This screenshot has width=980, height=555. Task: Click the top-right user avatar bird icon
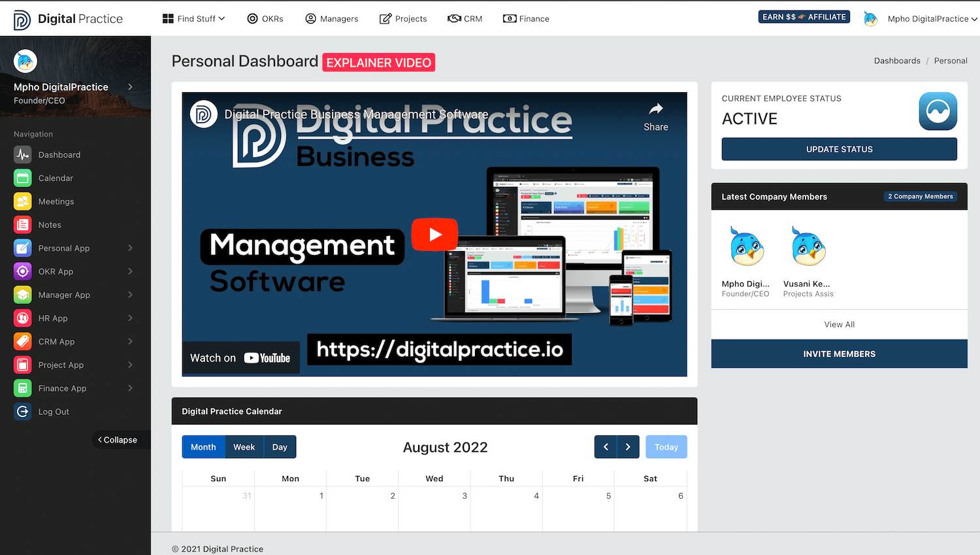[x=870, y=19]
